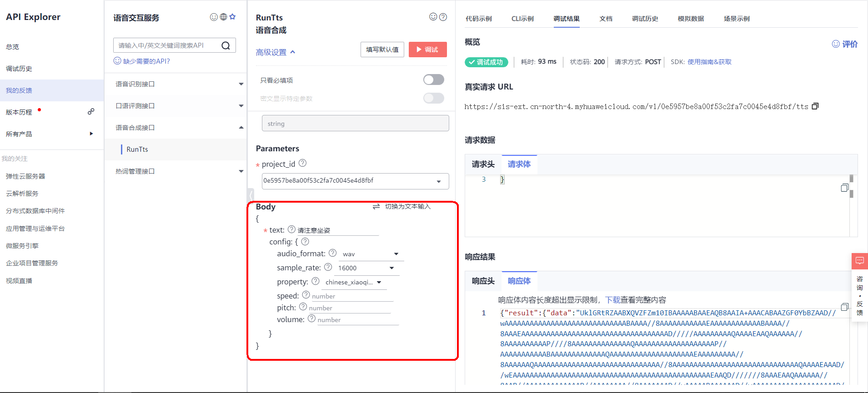868x393 pixels.
Task: Open the help question mark in the RunTts header
Action: pyautogui.click(x=443, y=17)
